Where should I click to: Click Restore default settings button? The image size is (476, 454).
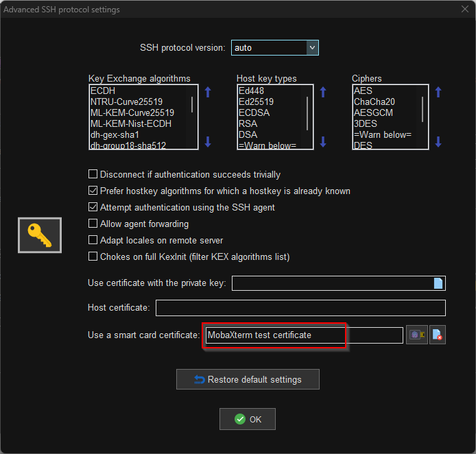[248, 379]
